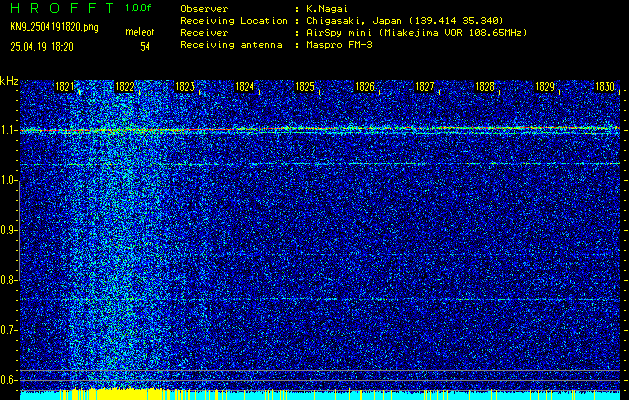Click the 1825 time marker
This screenshot has height=400, width=629.
pos(305,87)
